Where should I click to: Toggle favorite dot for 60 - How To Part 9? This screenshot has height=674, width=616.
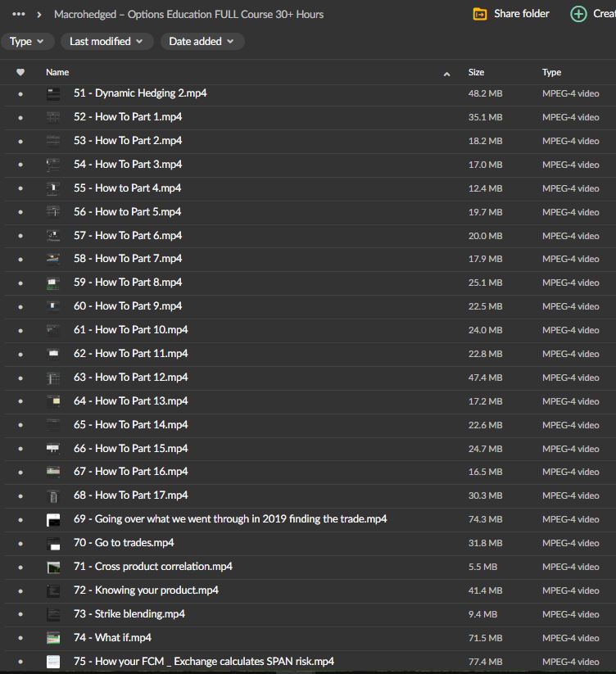click(x=20, y=306)
